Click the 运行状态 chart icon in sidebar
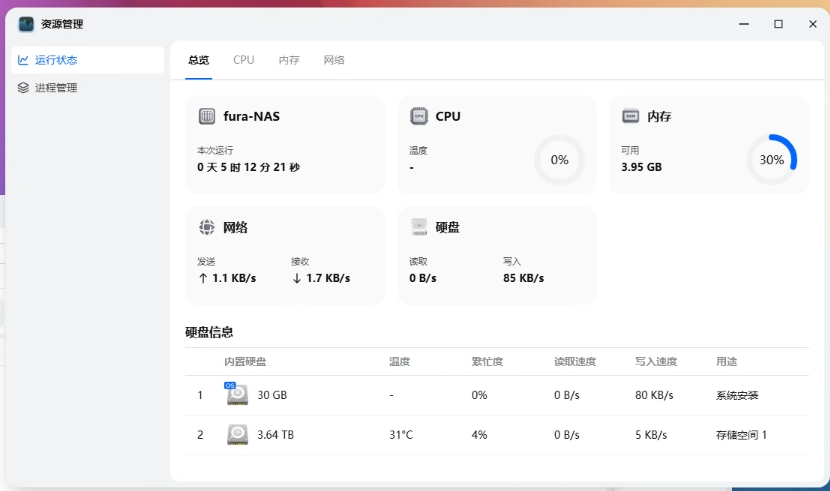The width and height of the screenshot is (830, 491). point(24,60)
